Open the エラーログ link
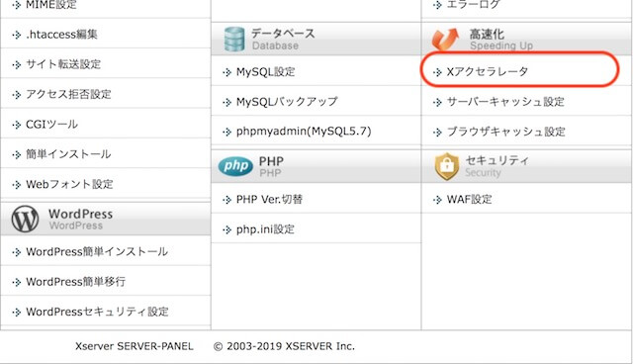The width and height of the screenshot is (633, 364). 473,5
